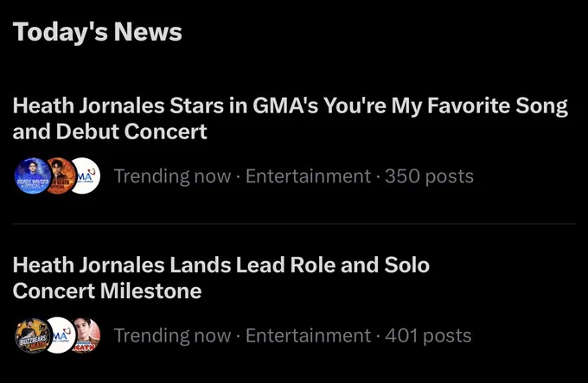Screen dimensions: 588x383
Task: Click Trending now label of second story
Action: point(172,335)
